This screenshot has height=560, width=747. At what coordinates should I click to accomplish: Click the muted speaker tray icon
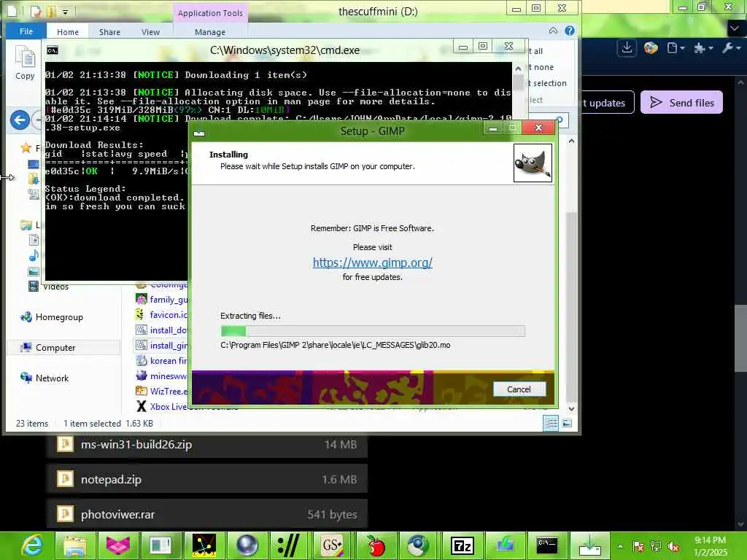click(673, 547)
